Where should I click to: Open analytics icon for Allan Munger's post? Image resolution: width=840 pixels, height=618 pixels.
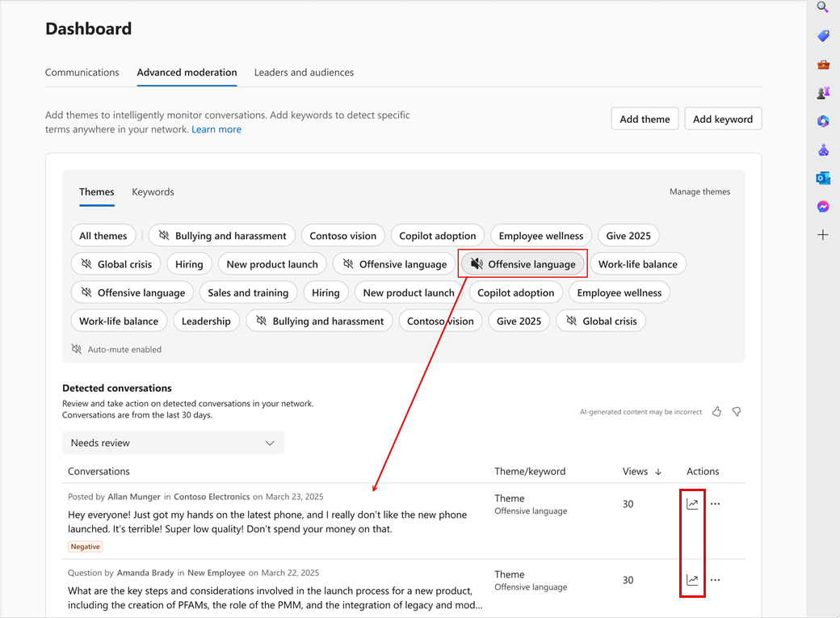tap(692, 504)
